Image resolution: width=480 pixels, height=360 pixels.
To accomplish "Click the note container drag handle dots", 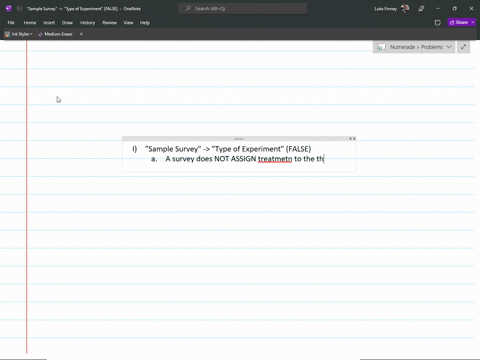I will click(x=239, y=139).
